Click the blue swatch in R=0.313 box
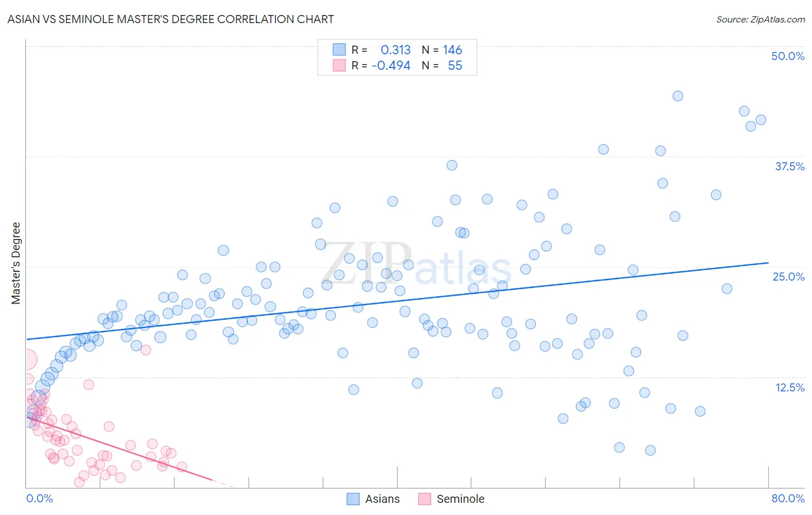 (339, 50)
